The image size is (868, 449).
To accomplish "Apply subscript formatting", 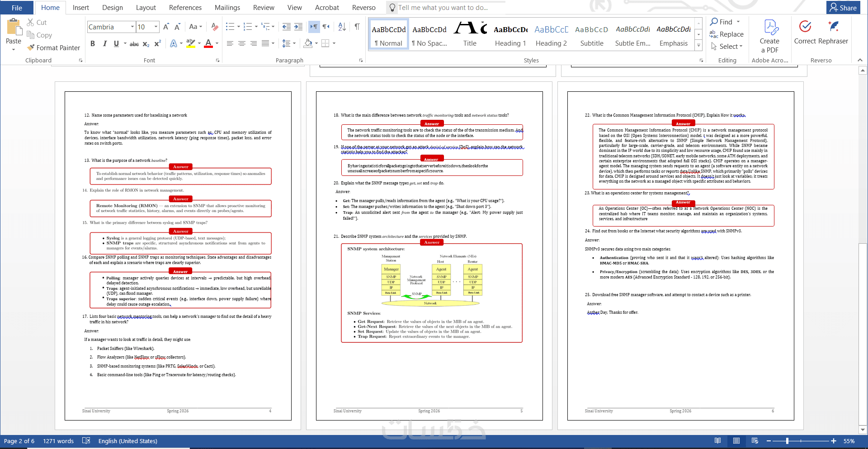I will [146, 44].
